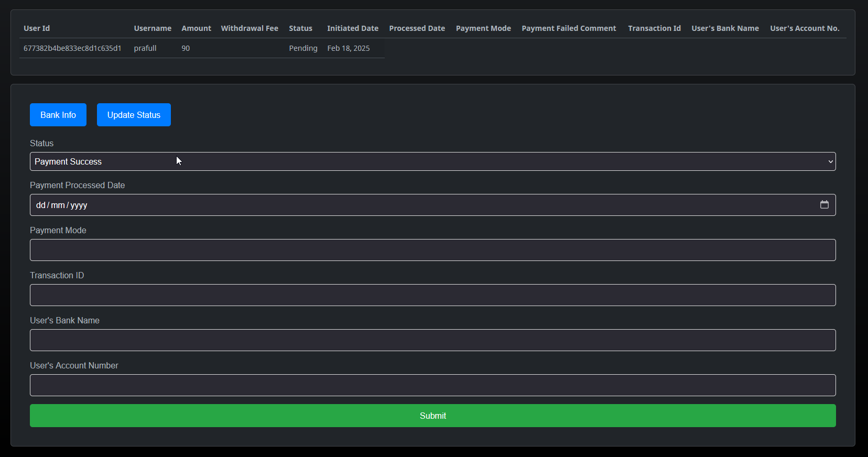The width and height of the screenshot is (868, 457).
Task: Click the prafull username cell
Action: pyautogui.click(x=145, y=48)
